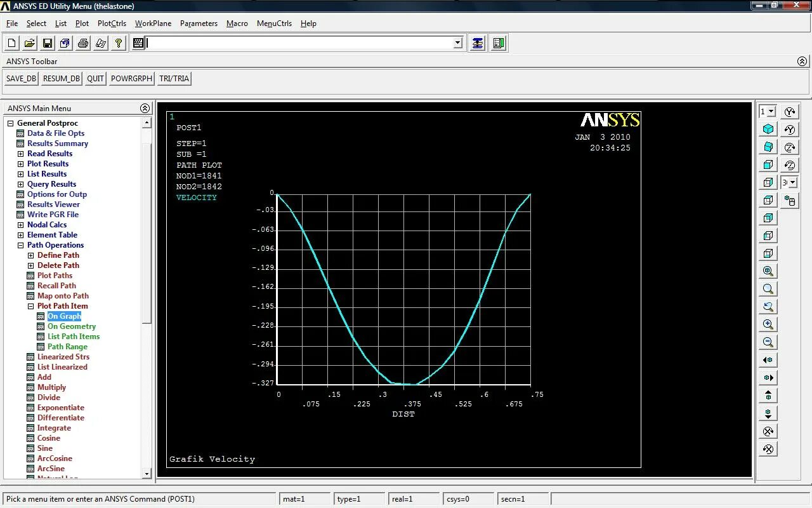Pan model down with down-arrow cube icon
Screen dimensions: 812x508
[x=768, y=413]
